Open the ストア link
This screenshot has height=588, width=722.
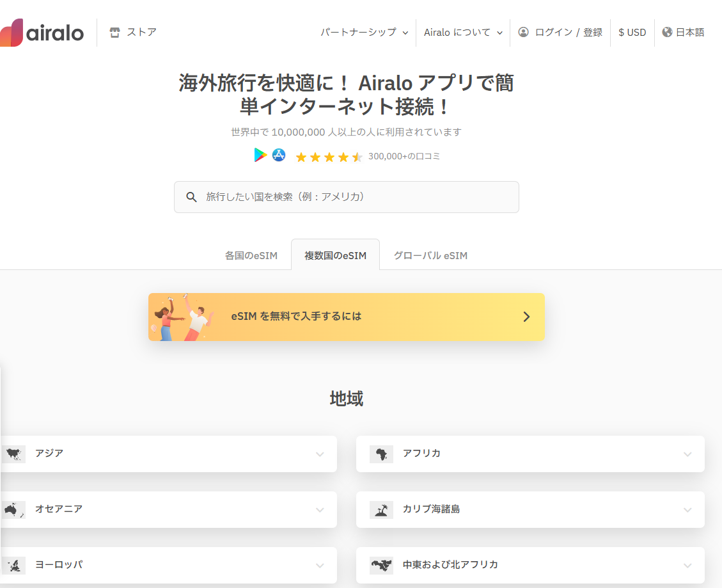(x=142, y=32)
